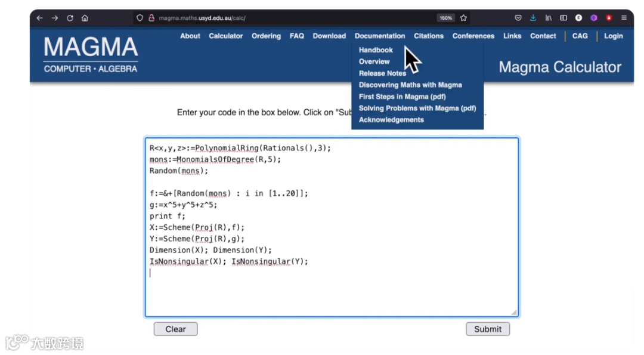Click the line 'Dimension(X); Dimension(Y);'
Image resolution: width=644 pixels, height=355 pixels.
point(210,250)
